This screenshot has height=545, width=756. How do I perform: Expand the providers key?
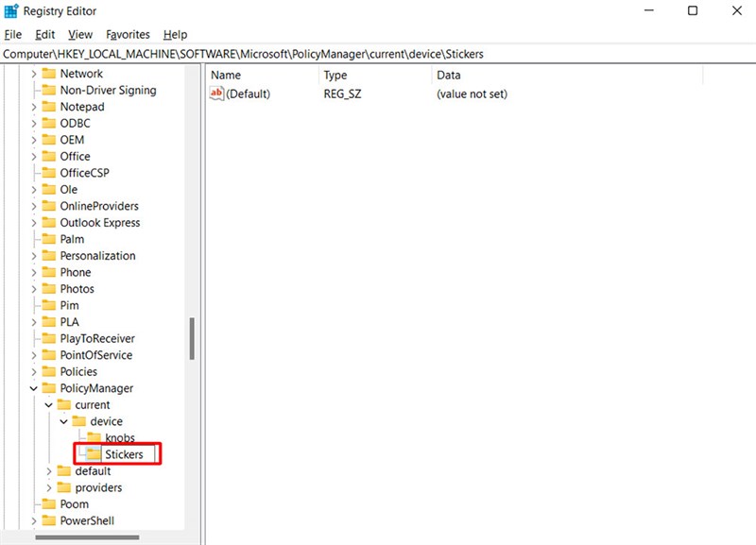[49, 487]
